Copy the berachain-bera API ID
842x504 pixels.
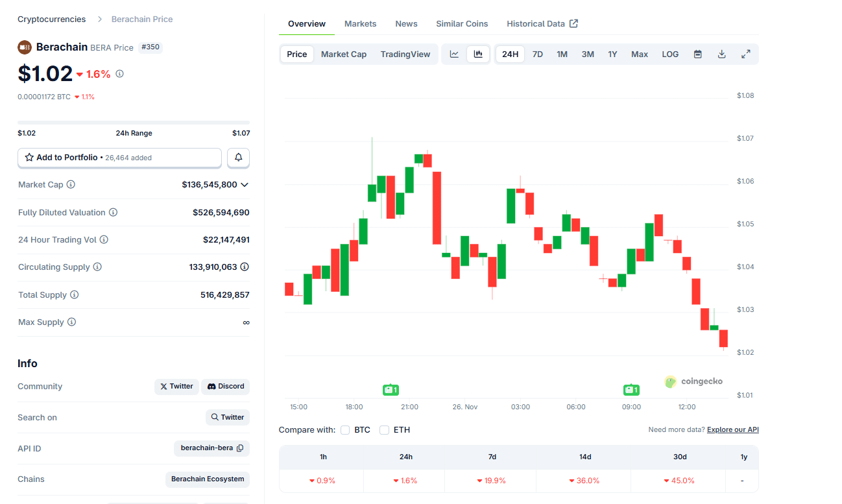click(240, 448)
